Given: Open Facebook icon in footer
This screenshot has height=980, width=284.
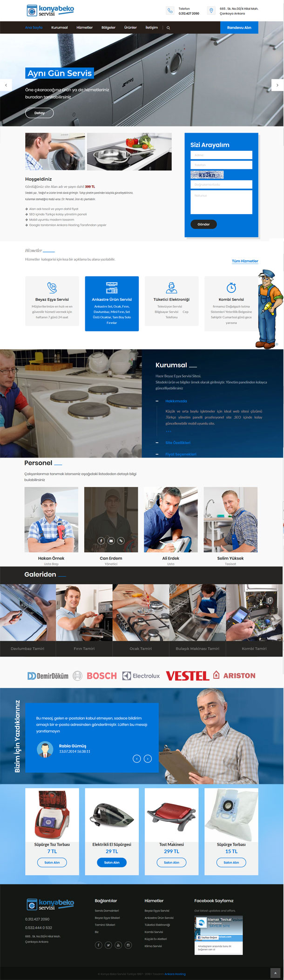Looking at the screenshot, I should click(x=98, y=945).
